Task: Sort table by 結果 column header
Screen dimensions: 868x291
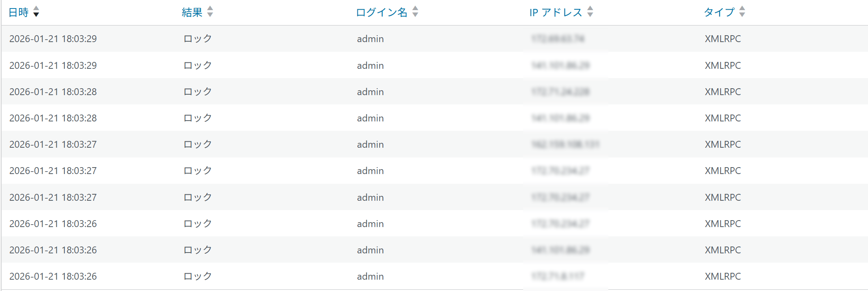Action: point(192,13)
